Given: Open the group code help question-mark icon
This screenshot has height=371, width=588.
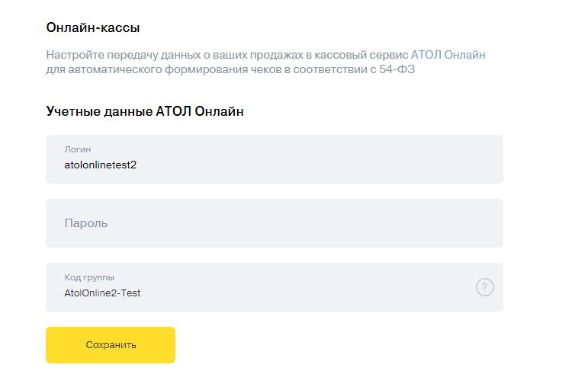Looking at the screenshot, I should click(484, 287).
